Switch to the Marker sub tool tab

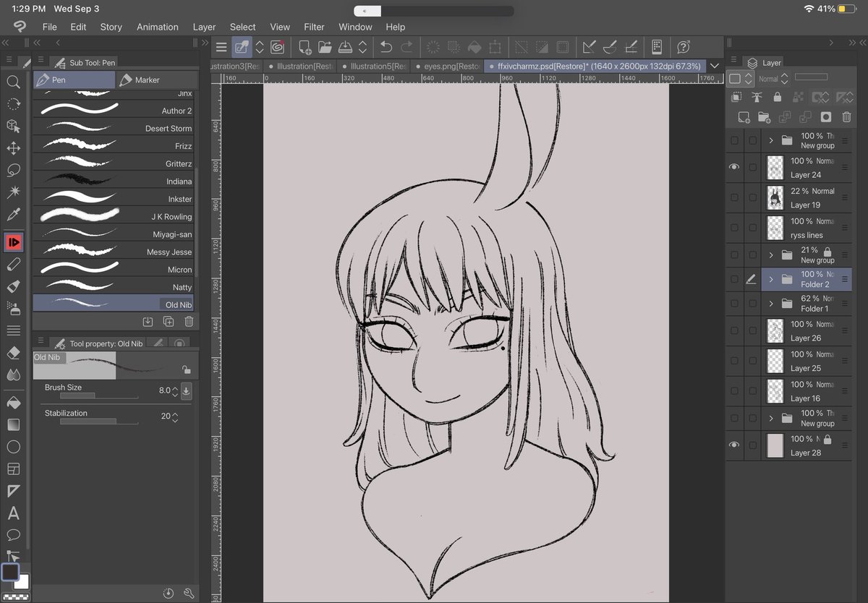(156, 80)
